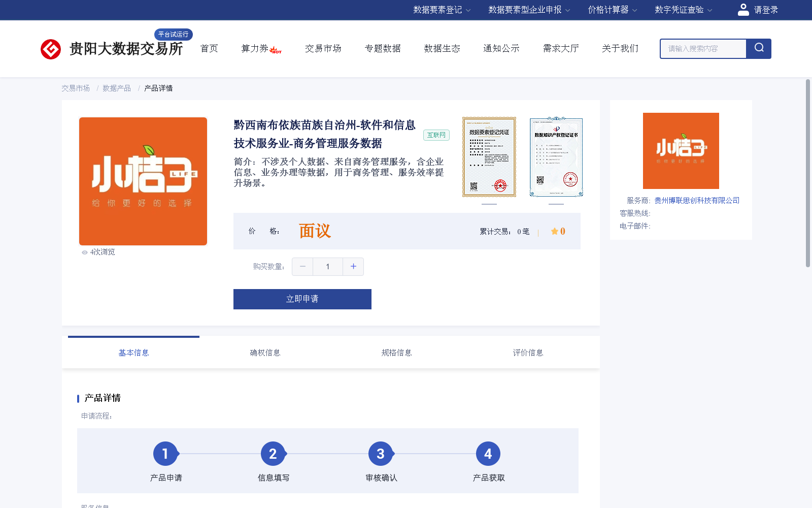Click the 面议 price text

[x=315, y=231]
